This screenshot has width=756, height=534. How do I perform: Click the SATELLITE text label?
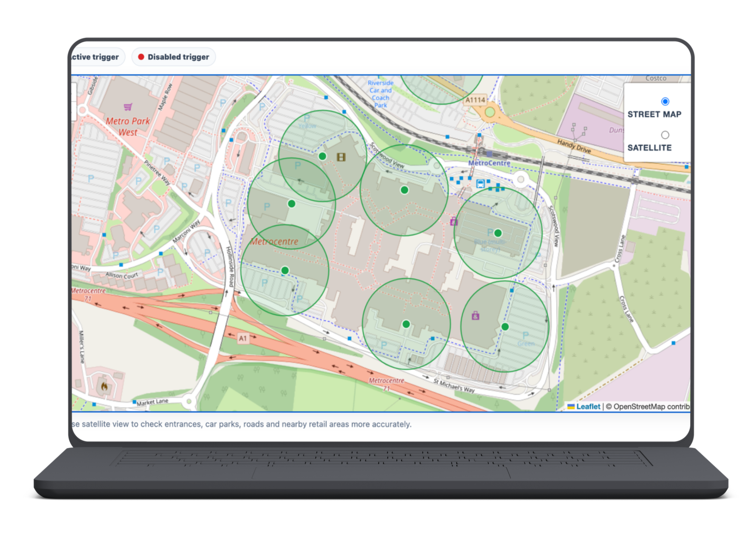[x=649, y=148]
